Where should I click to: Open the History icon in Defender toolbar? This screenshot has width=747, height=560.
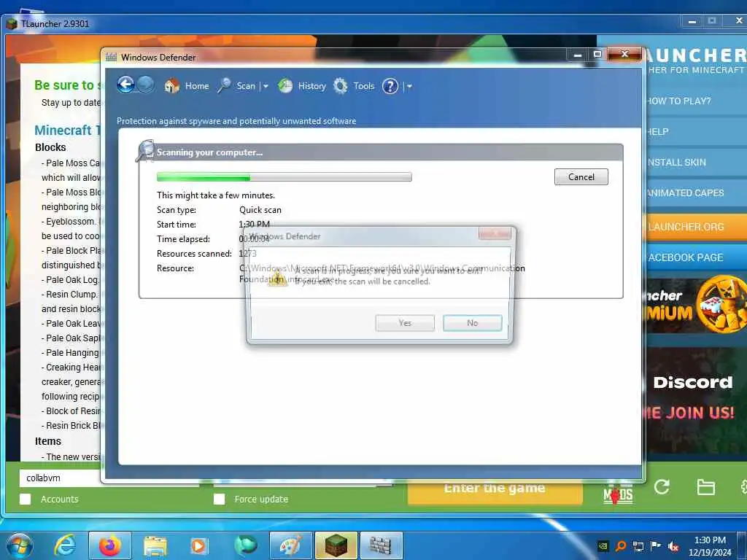pos(285,86)
